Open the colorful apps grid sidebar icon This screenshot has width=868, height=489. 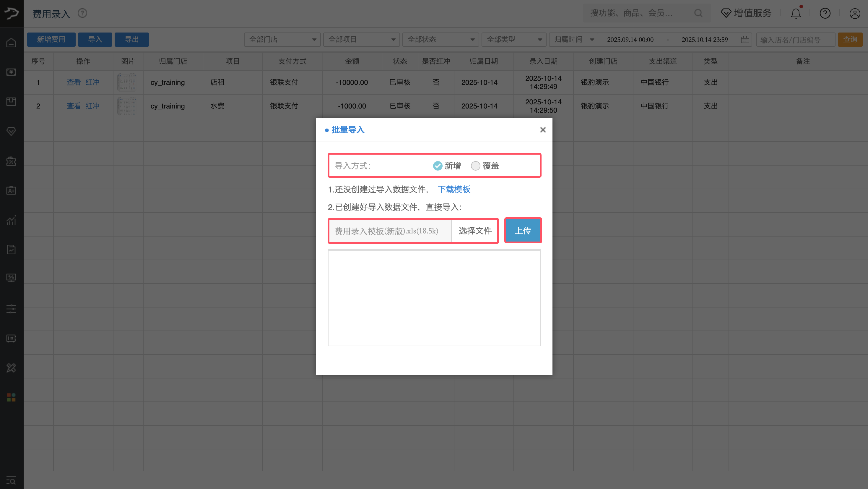pos(11,397)
